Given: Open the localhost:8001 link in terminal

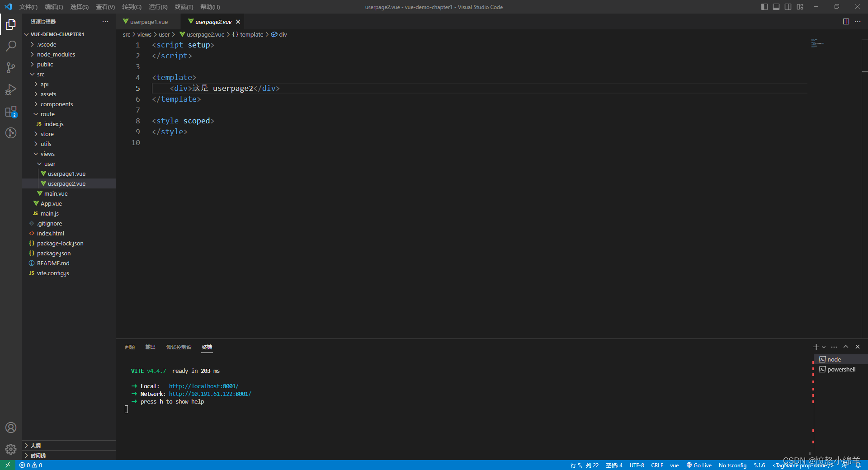Looking at the screenshot, I should point(203,386).
